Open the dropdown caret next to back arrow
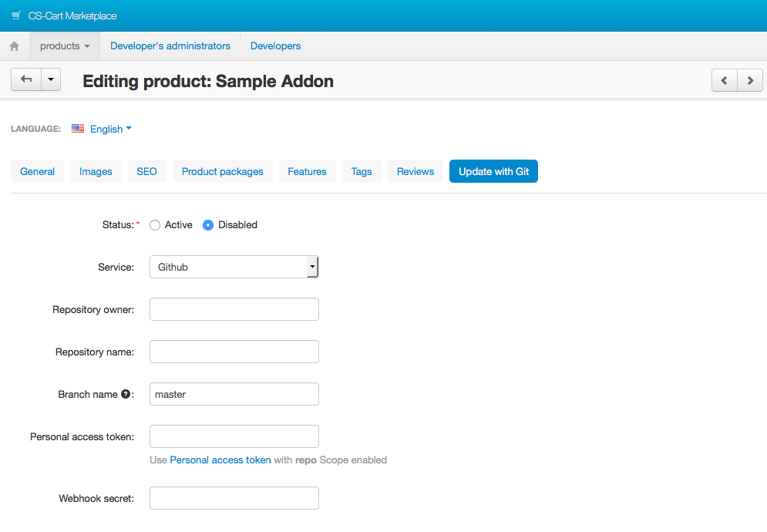Viewport: 767px width, 532px height. [x=51, y=79]
